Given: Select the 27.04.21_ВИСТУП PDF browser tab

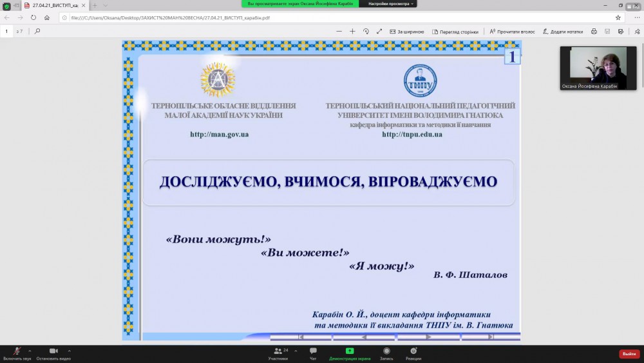Looking at the screenshot, I should coord(55,5).
